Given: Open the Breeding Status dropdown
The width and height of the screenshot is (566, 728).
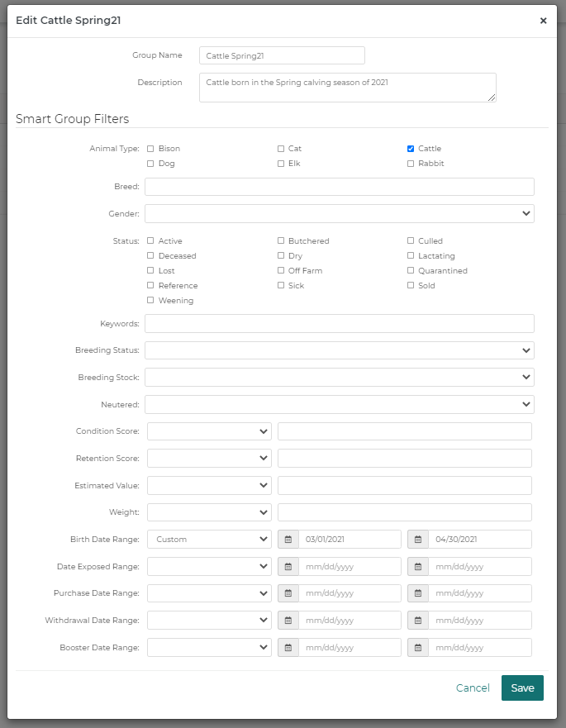Looking at the screenshot, I should (340, 350).
